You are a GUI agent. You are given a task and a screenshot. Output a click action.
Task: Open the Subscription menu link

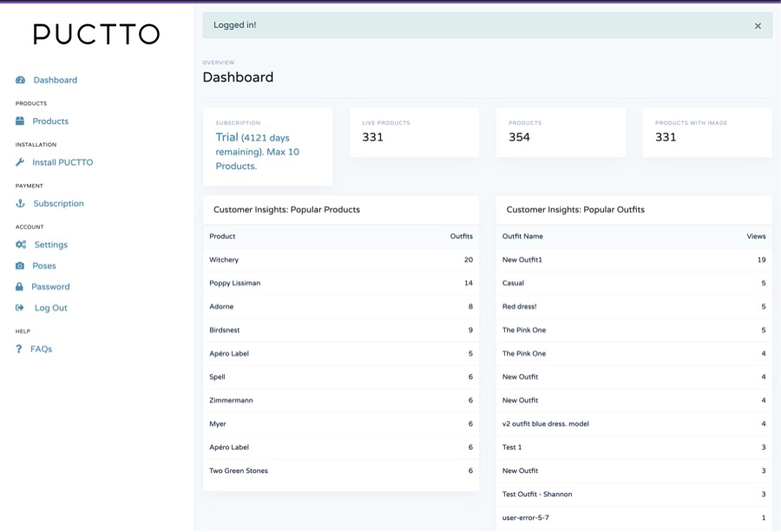click(58, 203)
